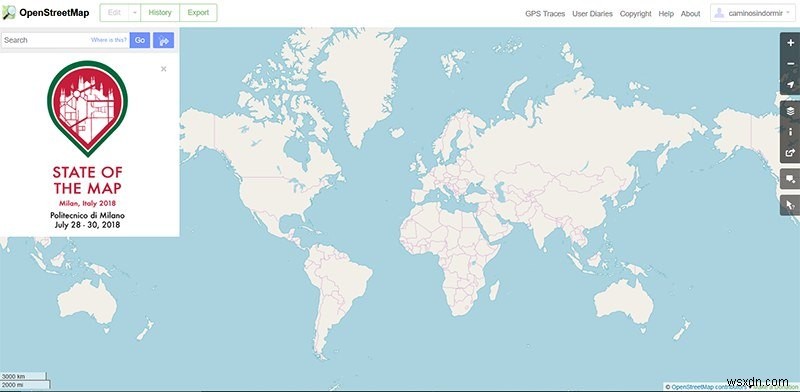The image size is (800, 392).
Task: Click the 'Where is this?' link
Action: click(109, 40)
